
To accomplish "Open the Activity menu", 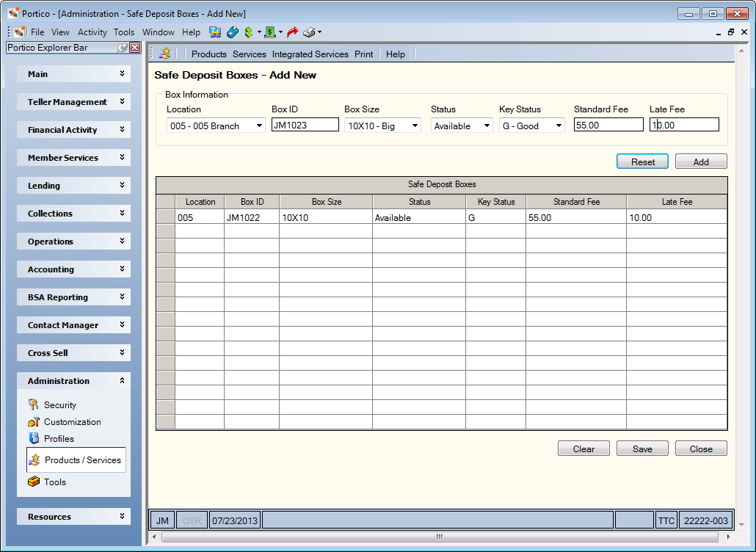I will coord(92,32).
